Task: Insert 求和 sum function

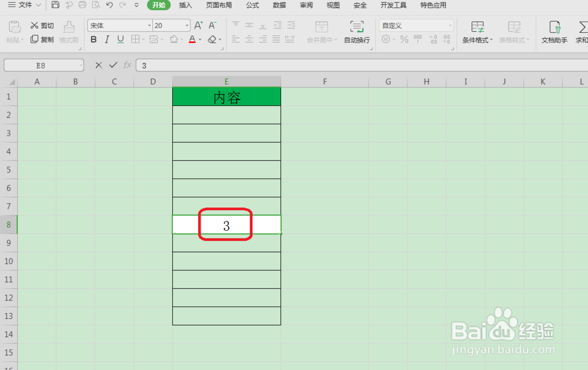Action: click(x=582, y=32)
